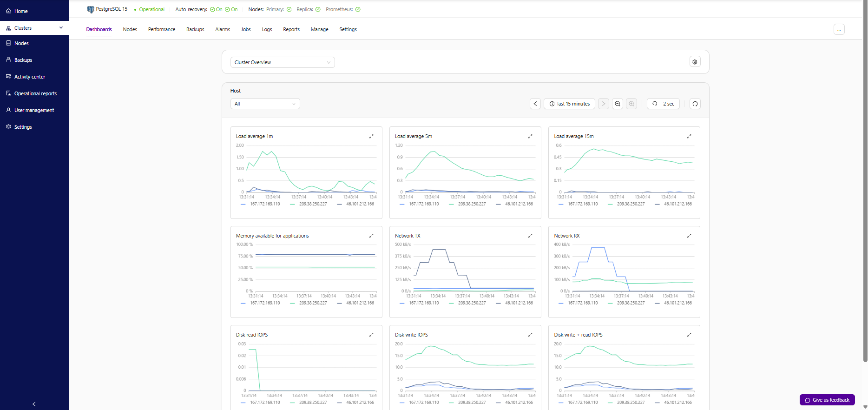The width and height of the screenshot is (868, 410).
Task: Open the 2 sec refresh interval selector
Action: click(x=663, y=104)
